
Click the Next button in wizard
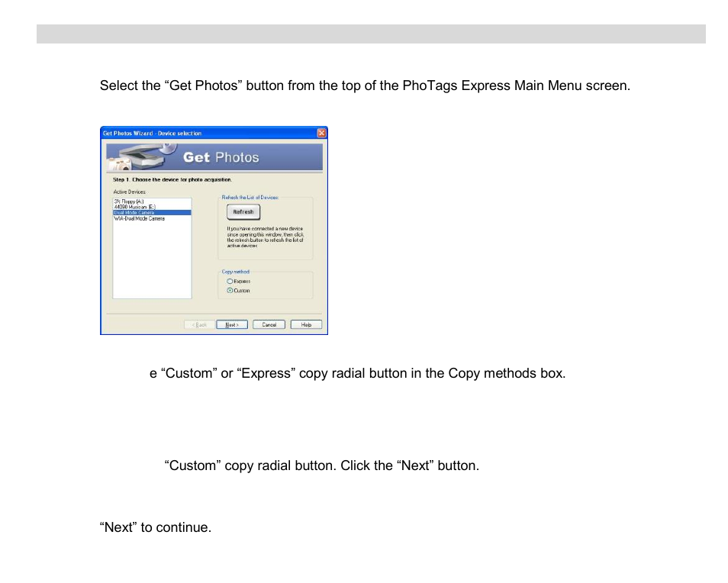click(232, 324)
